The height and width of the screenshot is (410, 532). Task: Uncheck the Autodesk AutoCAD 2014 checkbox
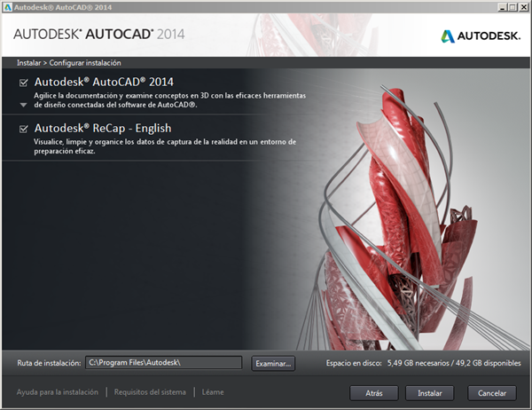[x=23, y=83]
